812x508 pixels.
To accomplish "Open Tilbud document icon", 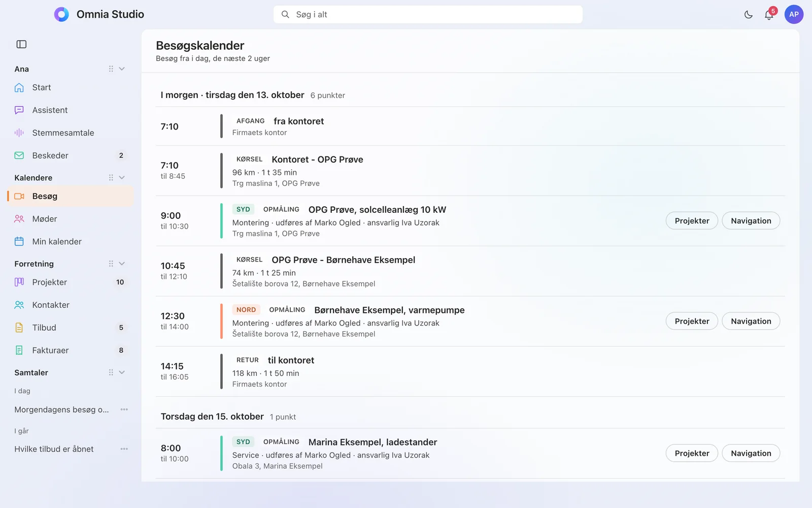I will click(19, 328).
